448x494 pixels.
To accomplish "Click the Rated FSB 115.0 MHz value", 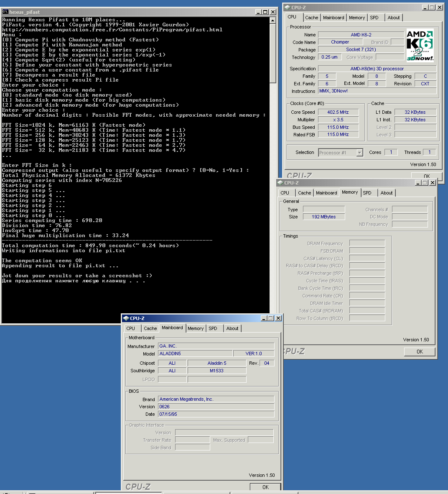I will (x=338, y=135).
